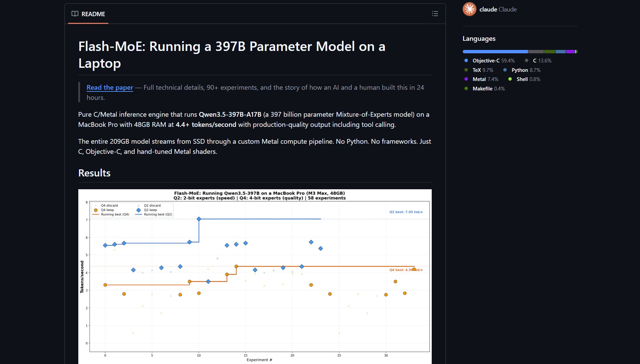Open the TeX 9.7% language link
The height and width of the screenshot is (364, 640).
pyautogui.click(x=483, y=70)
